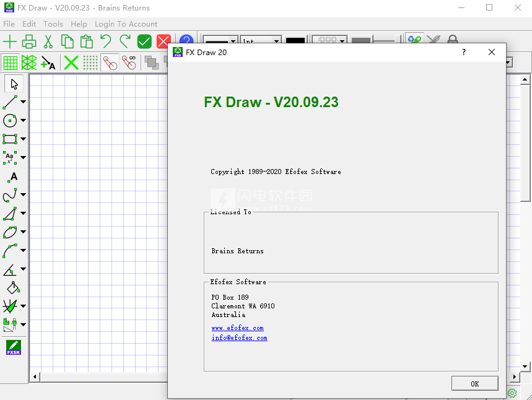Toggle the dotted grid toolbar button
Image resolution: width=532 pixels, height=400 pixels.
point(90,63)
